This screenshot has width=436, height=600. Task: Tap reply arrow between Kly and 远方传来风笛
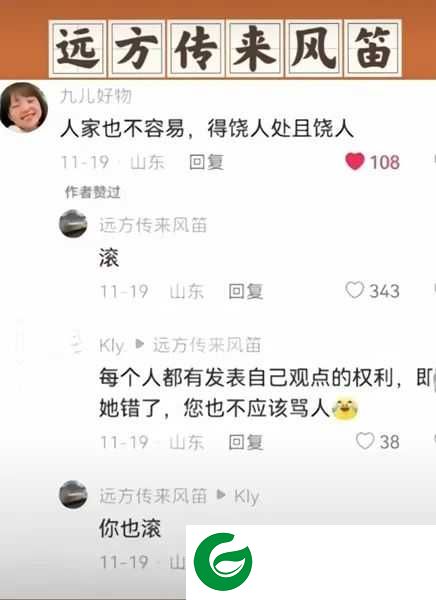pos(140,344)
